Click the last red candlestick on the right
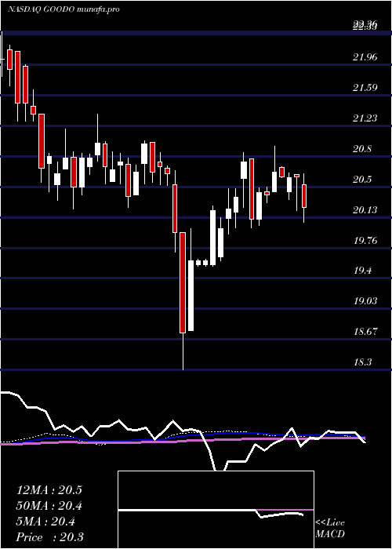This screenshot has height=549, width=392. (304, 196)
